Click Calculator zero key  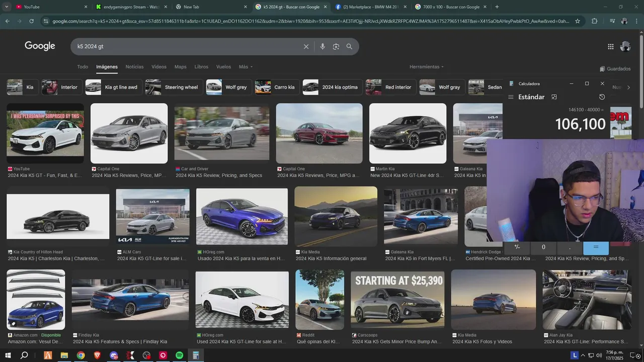[x=543, y=247]
